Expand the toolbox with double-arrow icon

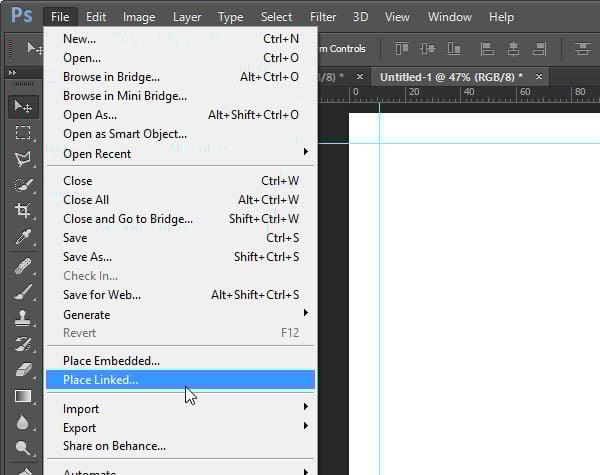[x=12, y=72]
